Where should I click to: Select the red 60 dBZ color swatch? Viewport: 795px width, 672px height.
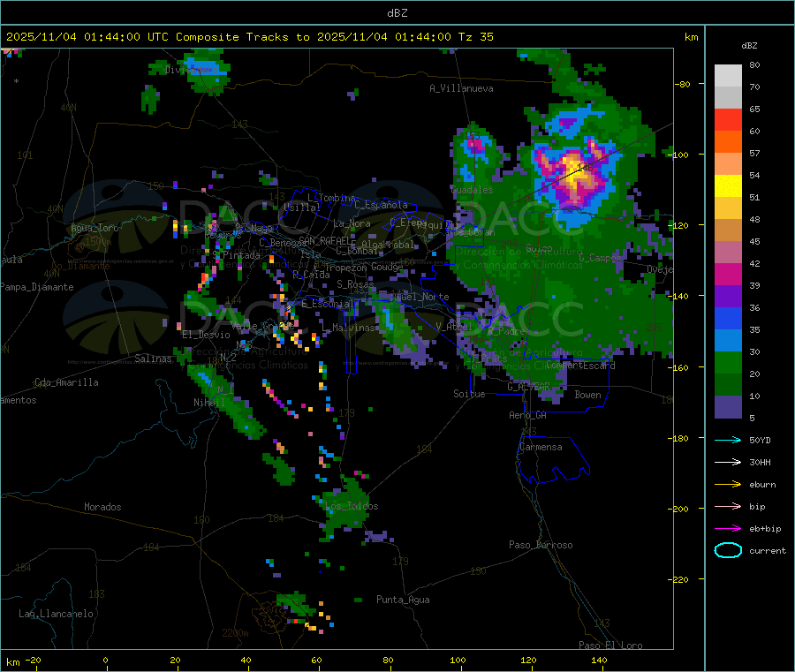click(x=728, y=119)
